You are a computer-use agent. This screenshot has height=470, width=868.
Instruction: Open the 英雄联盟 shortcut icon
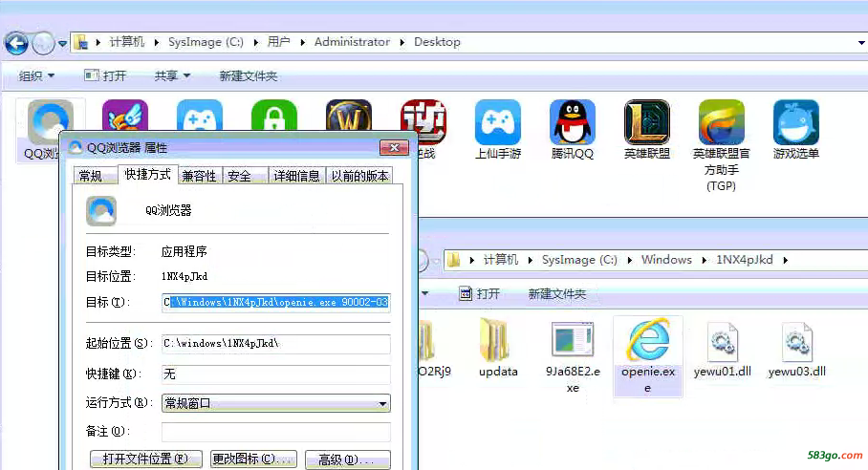coord(646,122)
